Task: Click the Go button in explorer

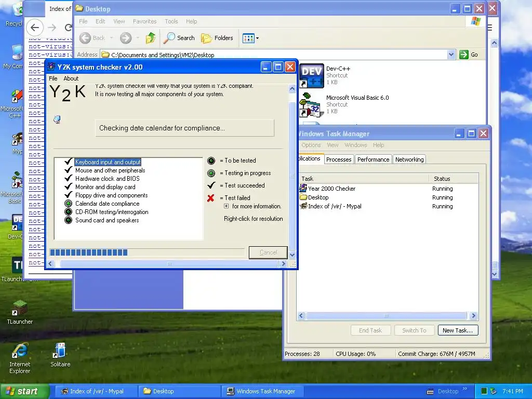Action: point(469,55)
